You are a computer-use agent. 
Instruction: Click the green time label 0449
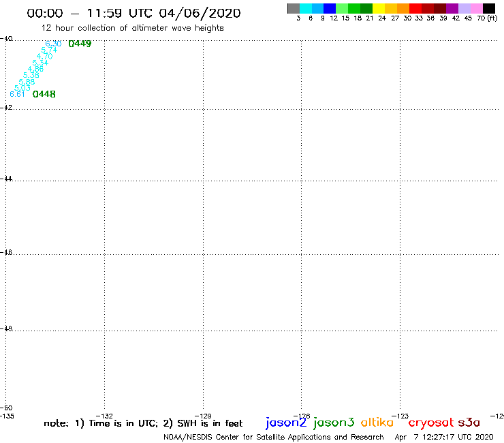tap(80, 44)
